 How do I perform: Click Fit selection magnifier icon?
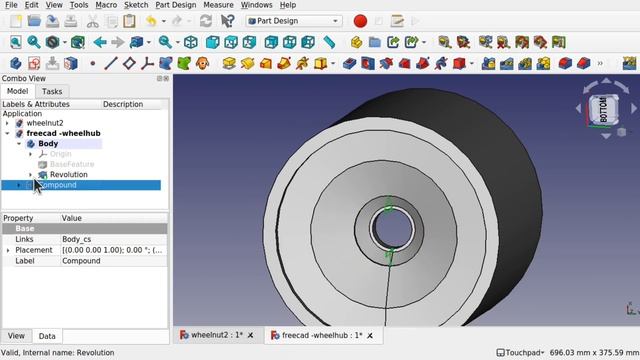point(34,42)
